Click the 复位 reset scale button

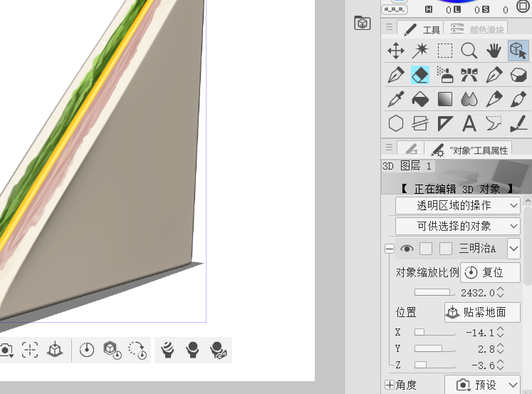[x=490, y=273]
